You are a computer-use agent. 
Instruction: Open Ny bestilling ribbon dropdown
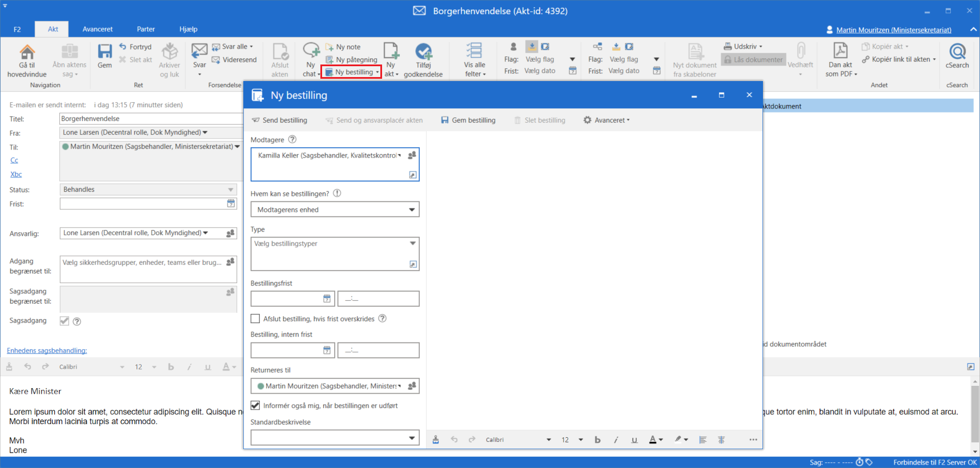coord(377,72)
